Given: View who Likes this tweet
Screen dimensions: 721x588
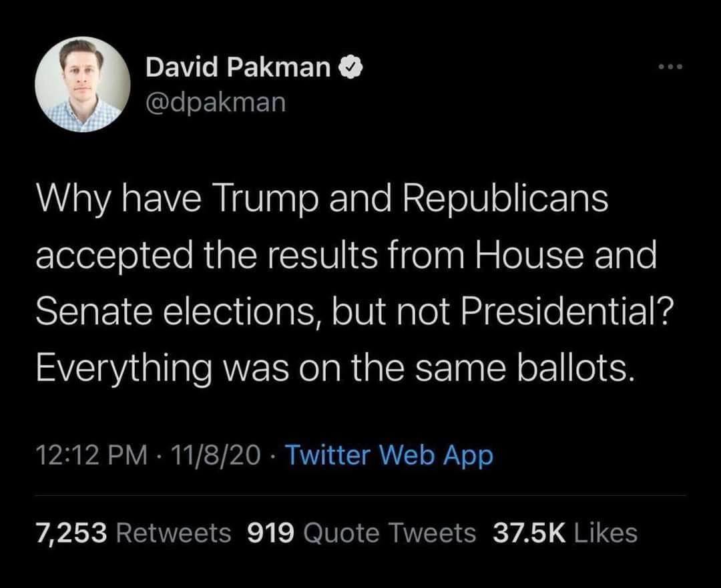Looking at the screenshot, I should click(x=606, y=533).
